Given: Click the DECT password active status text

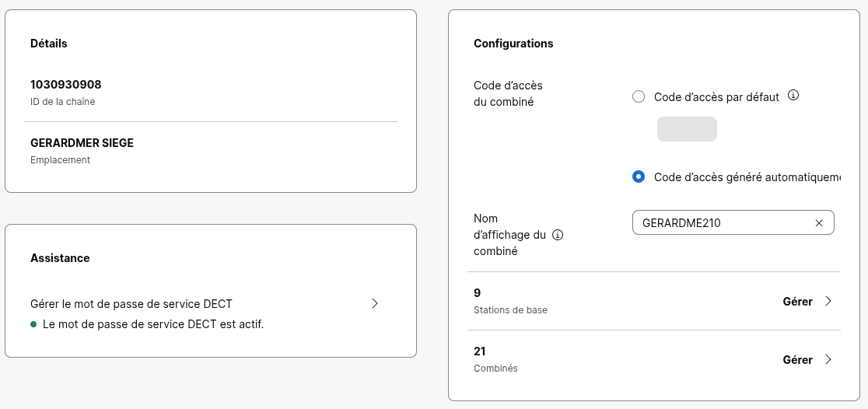Looking at the screenshot, I should coord(153,324).
